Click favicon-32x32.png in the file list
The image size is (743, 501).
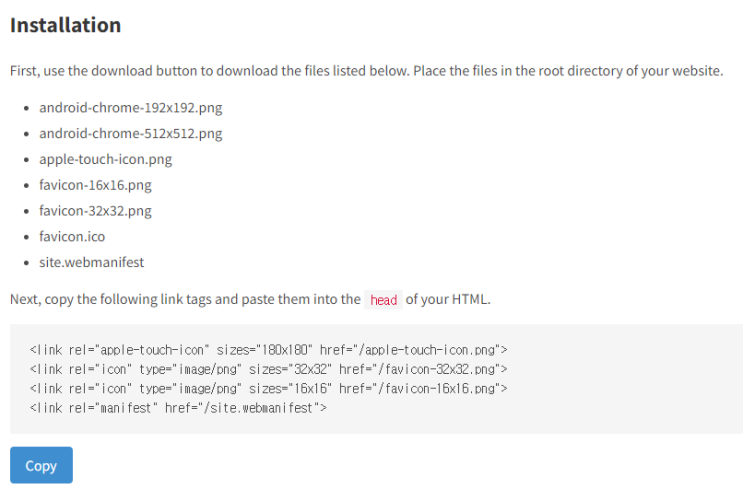point(95,211)
